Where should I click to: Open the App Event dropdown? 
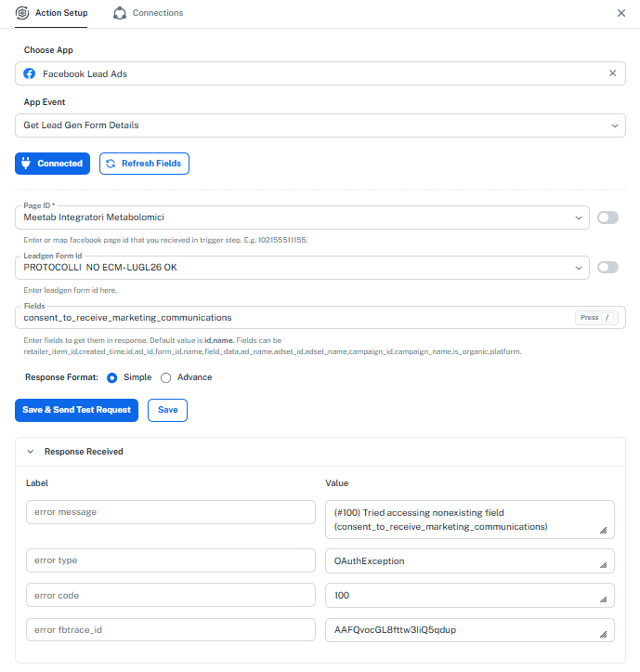[320, 125]
